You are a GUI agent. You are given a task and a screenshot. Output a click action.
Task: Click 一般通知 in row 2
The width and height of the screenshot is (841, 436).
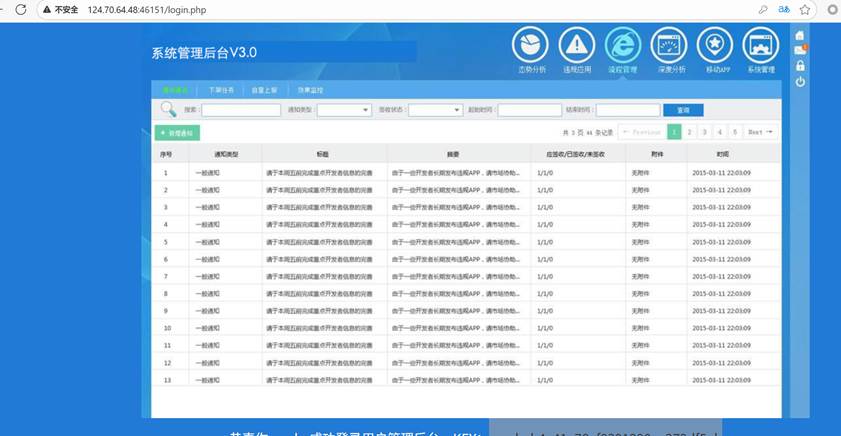[x=208, y=190]
